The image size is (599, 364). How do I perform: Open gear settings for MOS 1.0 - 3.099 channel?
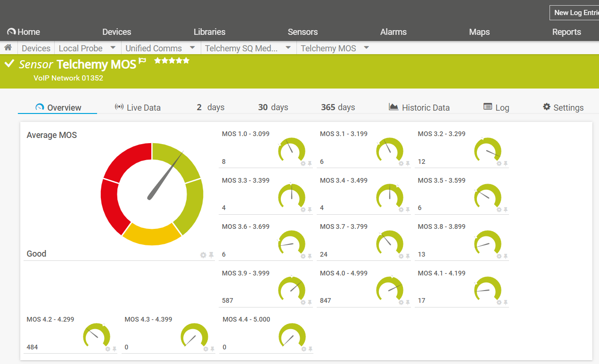(304, 163)
